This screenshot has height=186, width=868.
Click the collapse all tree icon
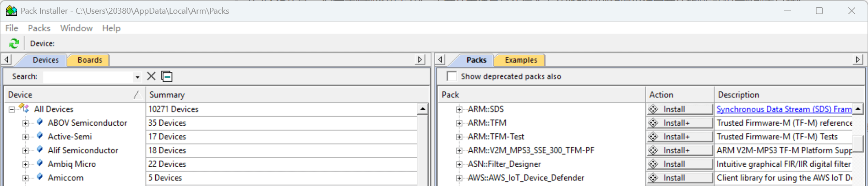pyautogui.click(x=167, y=76)
